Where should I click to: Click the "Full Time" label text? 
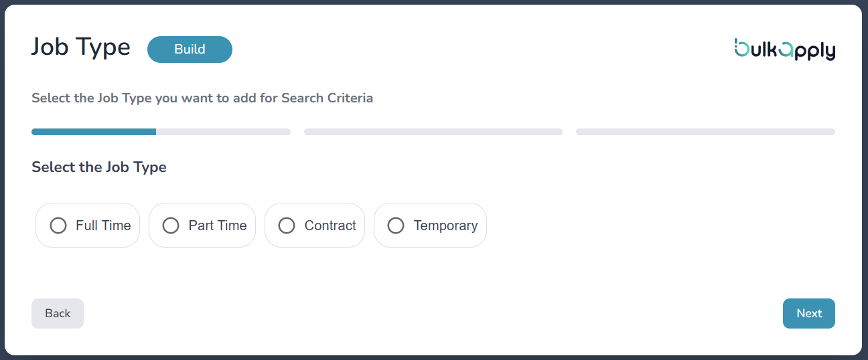[103, 226]
